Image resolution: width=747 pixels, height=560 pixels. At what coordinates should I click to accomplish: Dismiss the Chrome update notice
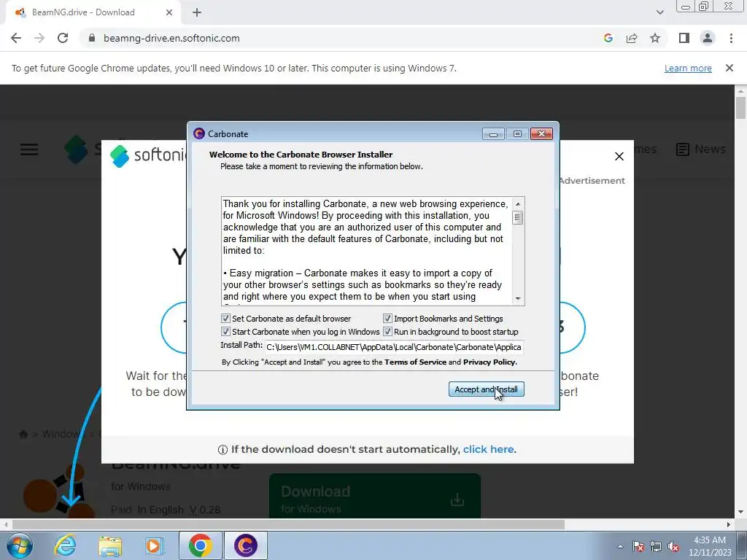tap(729, 68)
